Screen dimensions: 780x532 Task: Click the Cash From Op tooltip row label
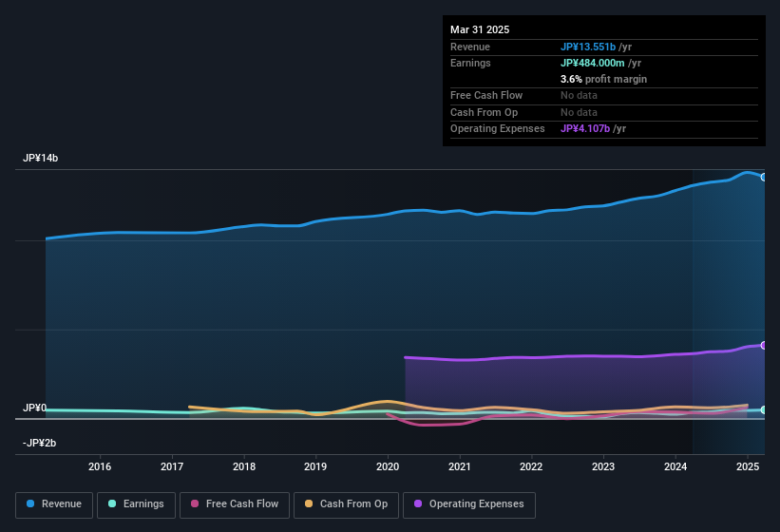coord(484,112)
